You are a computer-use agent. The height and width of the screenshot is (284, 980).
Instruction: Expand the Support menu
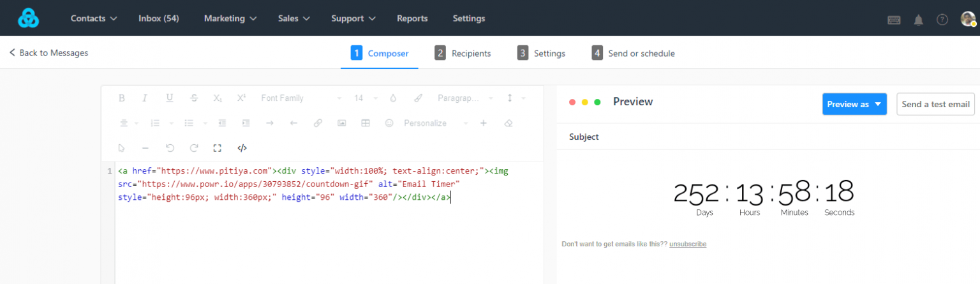pyautogui.click(x=353, y=19)
